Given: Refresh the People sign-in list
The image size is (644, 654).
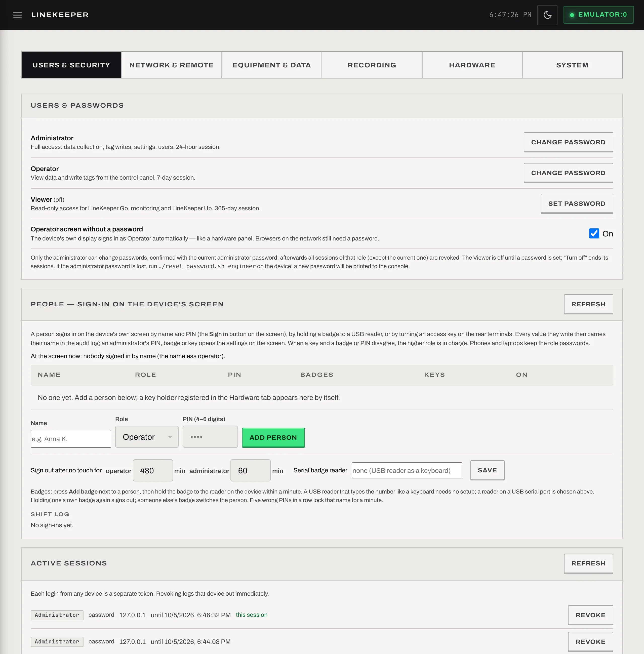Looking at the screenshot, I should [x=588, y=304].
